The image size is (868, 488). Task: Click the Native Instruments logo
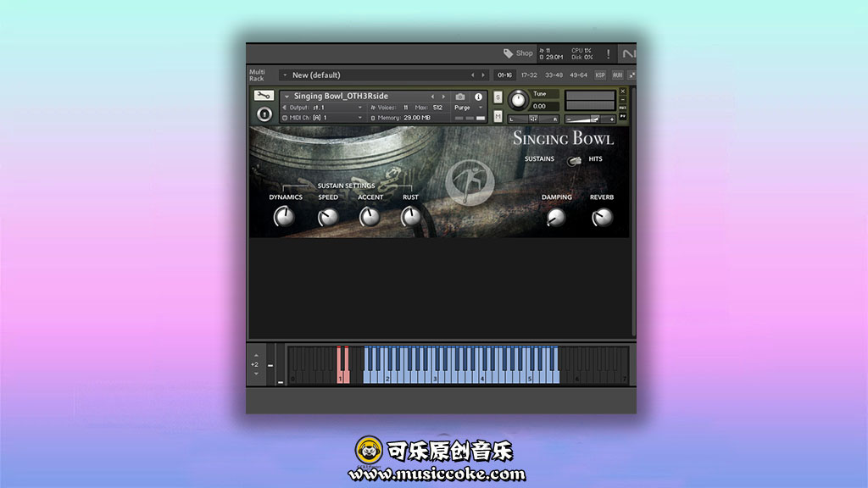click(x=628, y=53)
